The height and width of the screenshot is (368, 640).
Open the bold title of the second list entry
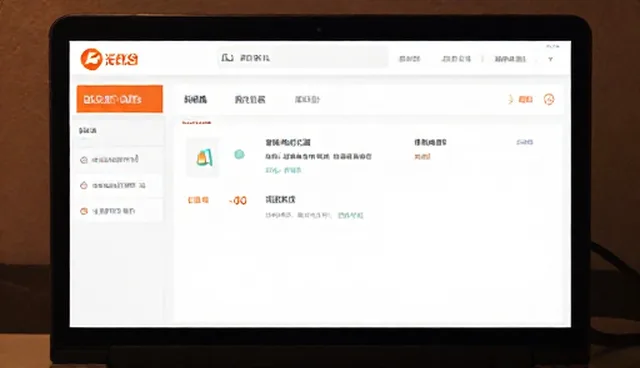(x=280, y=200)
